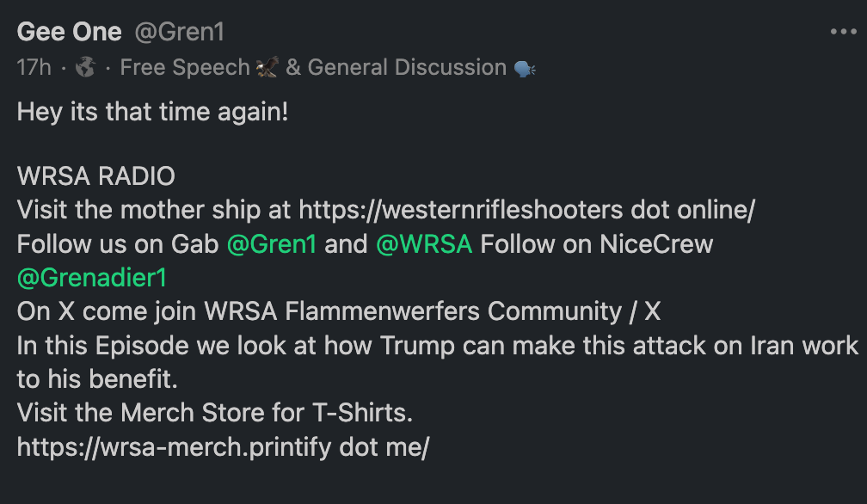
Task: Open post permalink via 17h timestamp
Action: pyautogui.click(x=34, y=67)
